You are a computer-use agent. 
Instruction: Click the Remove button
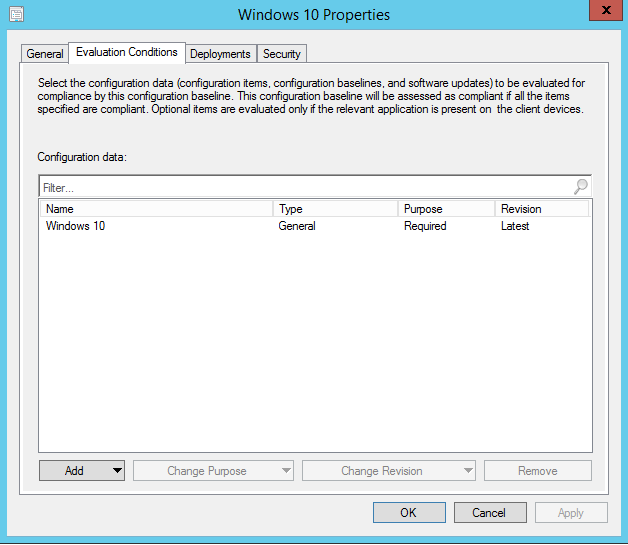pos(537,471)
